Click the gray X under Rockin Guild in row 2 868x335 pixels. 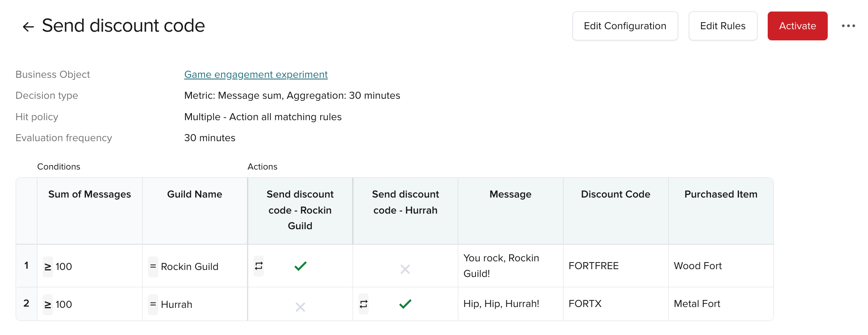coord(300,307)
